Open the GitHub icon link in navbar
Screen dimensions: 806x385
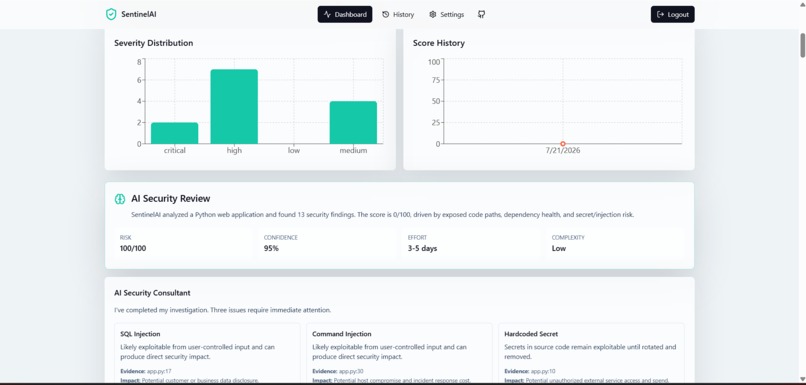click(481, 14)
